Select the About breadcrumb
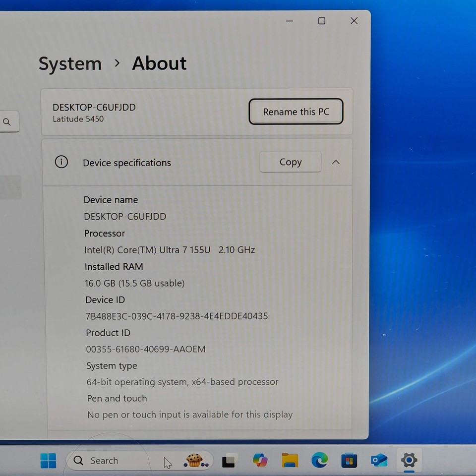 click(159, 63)
